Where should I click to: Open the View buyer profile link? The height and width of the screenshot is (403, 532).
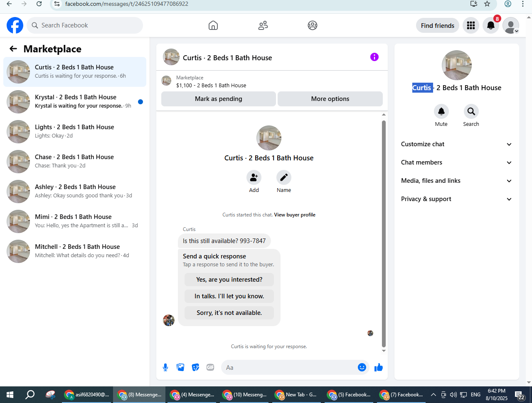pos(295,215)
